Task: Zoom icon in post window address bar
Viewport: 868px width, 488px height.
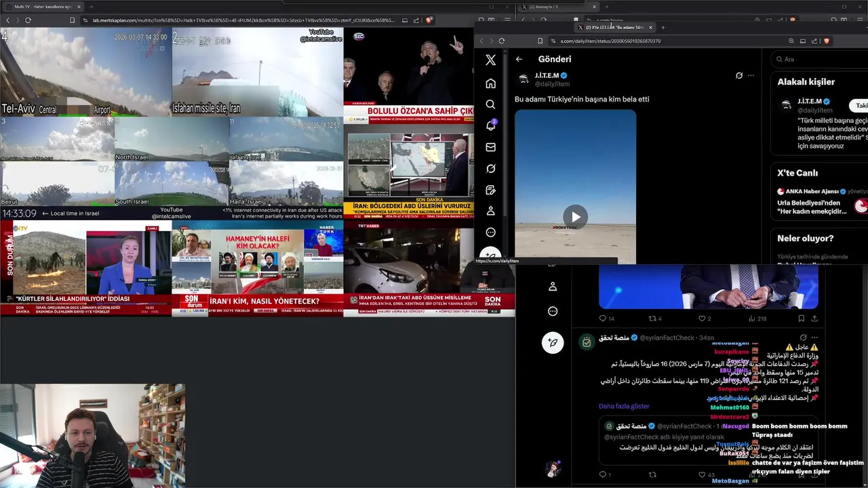Action: point(791,41)
